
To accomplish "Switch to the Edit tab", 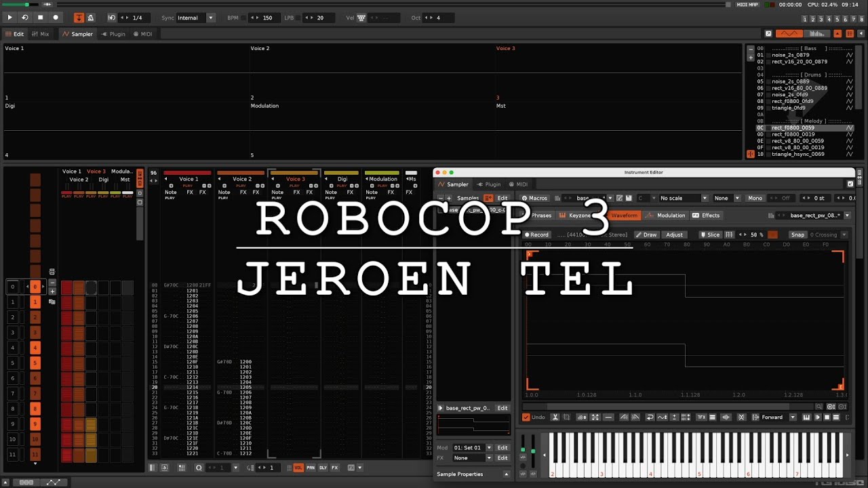I will pos(14,34).
